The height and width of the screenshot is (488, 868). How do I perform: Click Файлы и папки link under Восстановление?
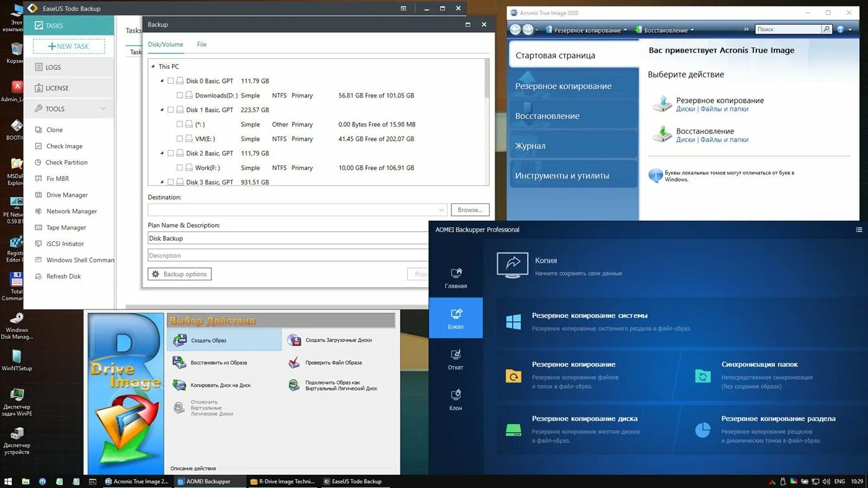coord(724,140)
